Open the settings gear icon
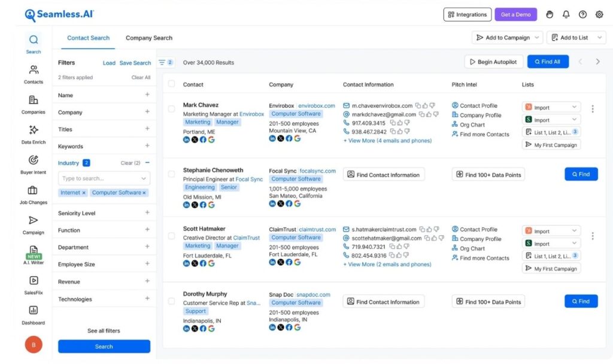Image resolution: width=613 pixels, height=364 pixels. (x=599, y=14)
